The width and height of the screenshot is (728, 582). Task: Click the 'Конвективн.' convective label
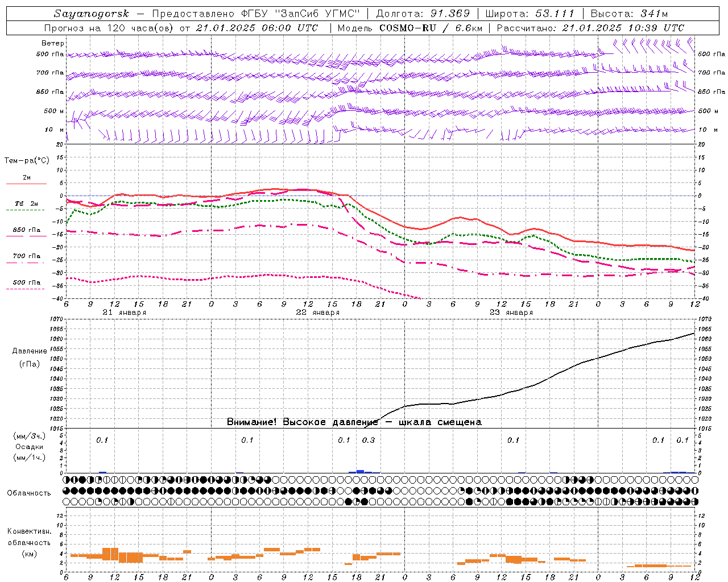30,531
